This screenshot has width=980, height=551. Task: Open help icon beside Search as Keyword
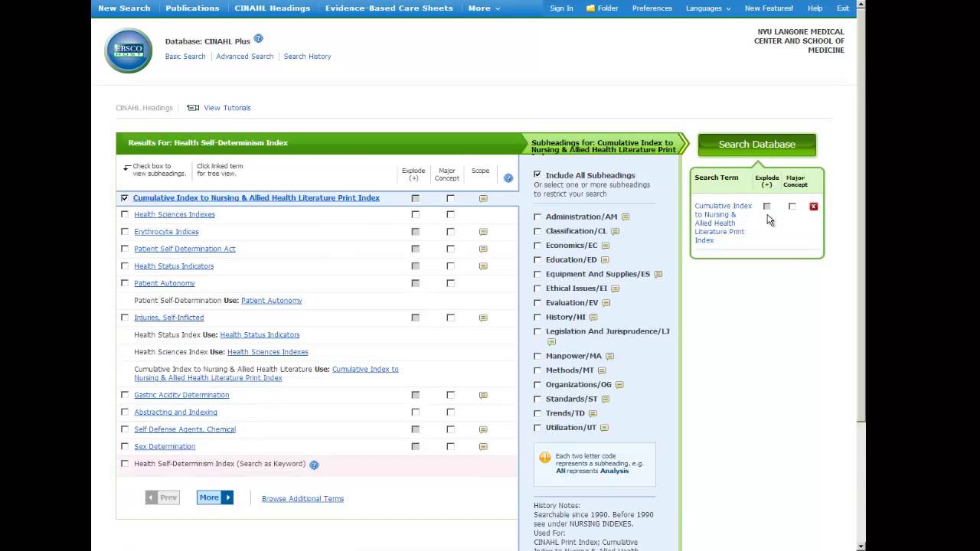(314, 465)
